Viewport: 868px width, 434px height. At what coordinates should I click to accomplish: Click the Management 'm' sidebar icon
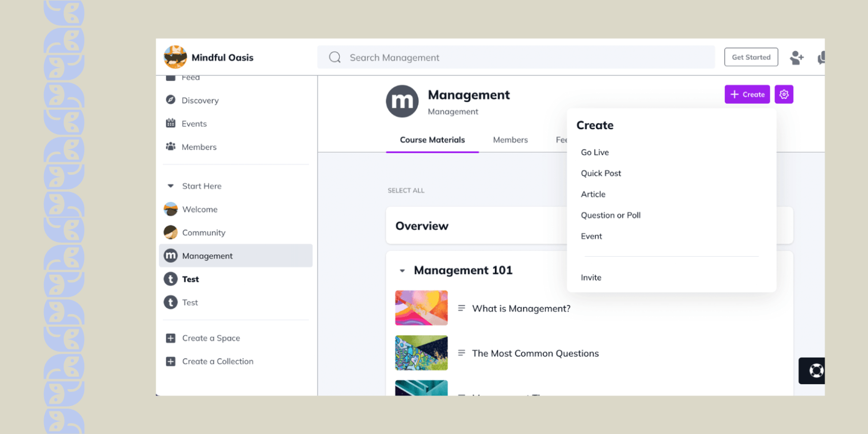point(170,256)
